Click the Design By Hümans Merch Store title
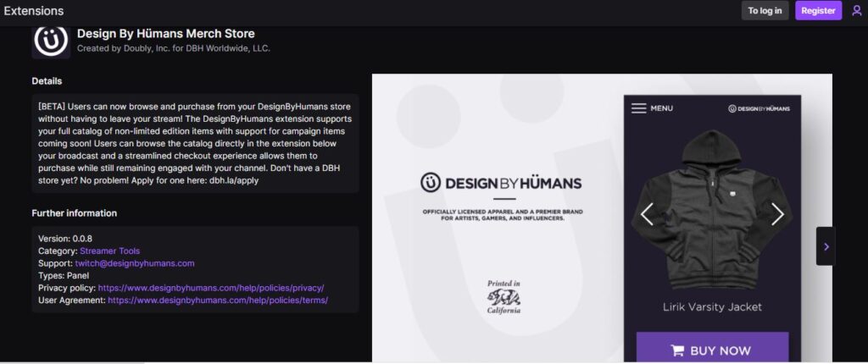Viewport: 868px width, 364px height. [x=166, y=33]
